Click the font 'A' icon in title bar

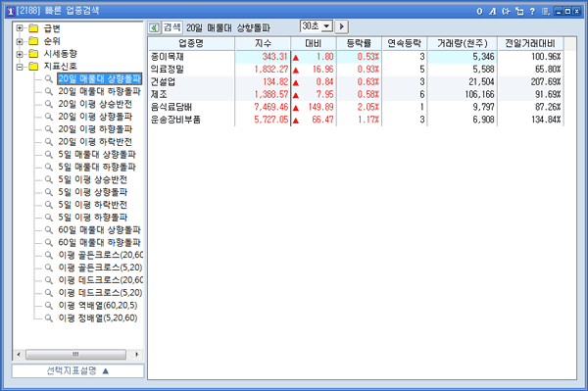pyautogui.click(x=492, y=11)
